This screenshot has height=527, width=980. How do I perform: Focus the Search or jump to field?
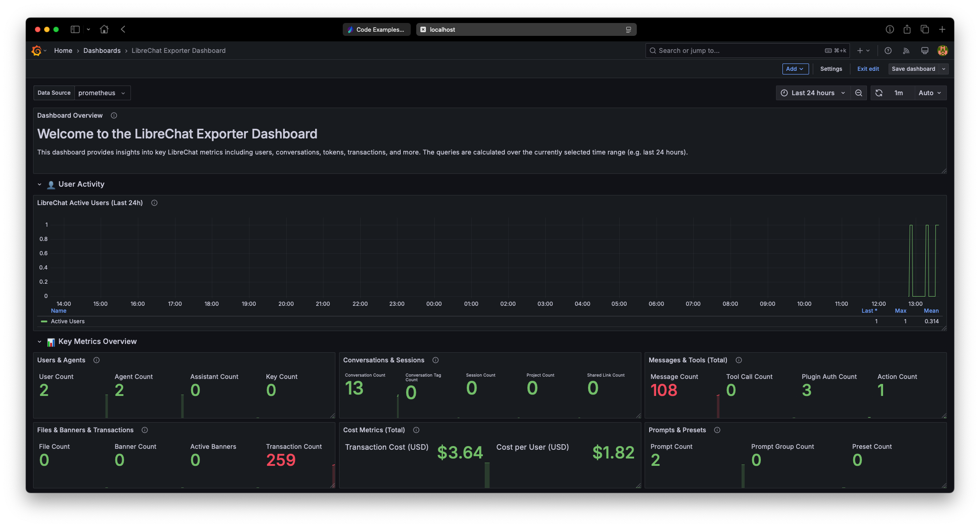(x=748, y=51)
